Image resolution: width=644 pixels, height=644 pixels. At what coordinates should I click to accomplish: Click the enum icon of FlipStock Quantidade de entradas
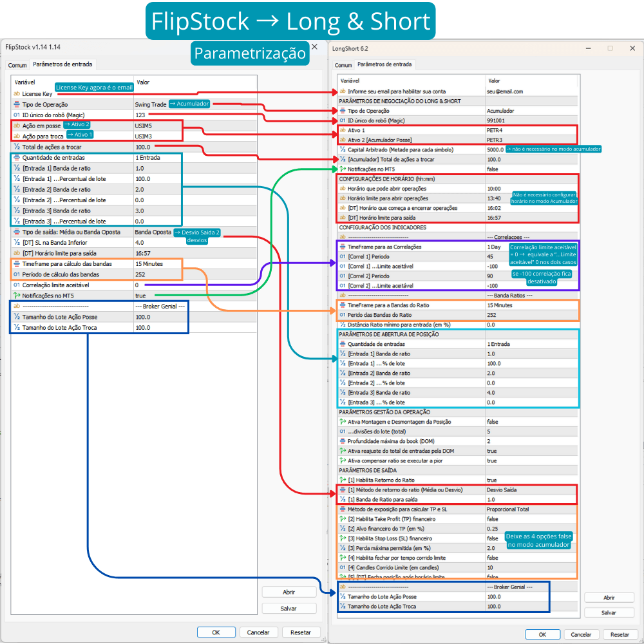pyautogui.click(x=17, y=157)
